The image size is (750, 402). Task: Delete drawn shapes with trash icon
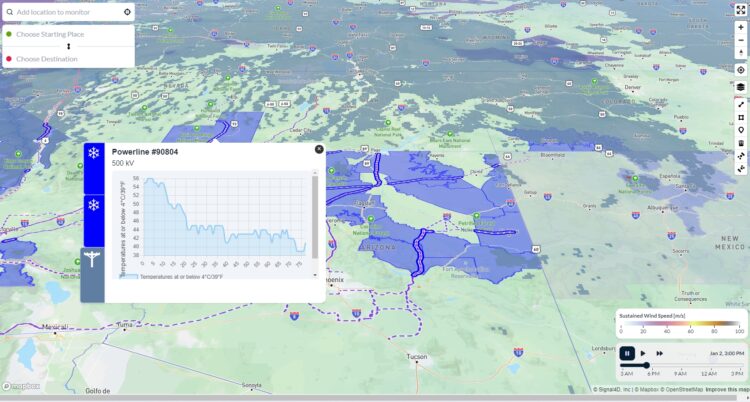pos(741,143)
